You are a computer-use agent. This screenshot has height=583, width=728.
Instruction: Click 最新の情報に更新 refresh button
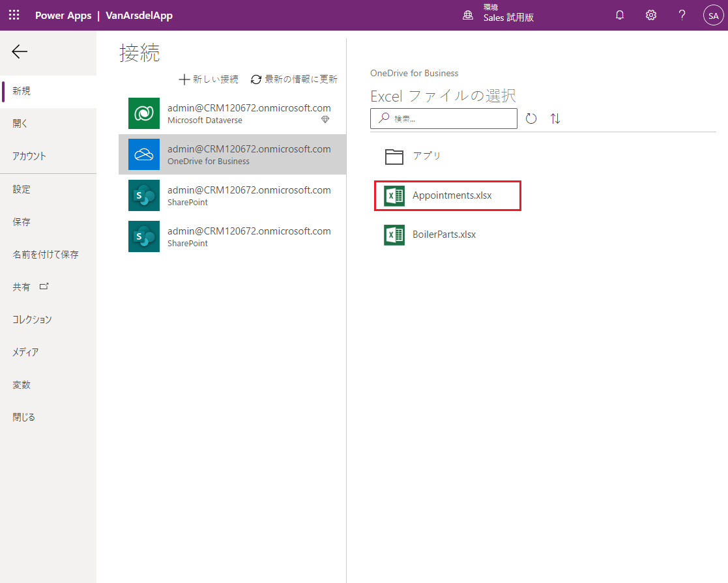point(294,79)
